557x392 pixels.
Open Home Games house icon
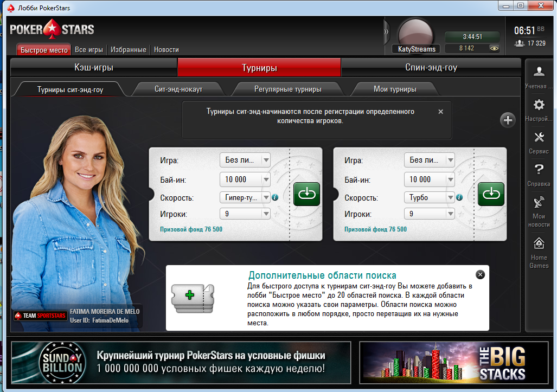coord(539,243)
